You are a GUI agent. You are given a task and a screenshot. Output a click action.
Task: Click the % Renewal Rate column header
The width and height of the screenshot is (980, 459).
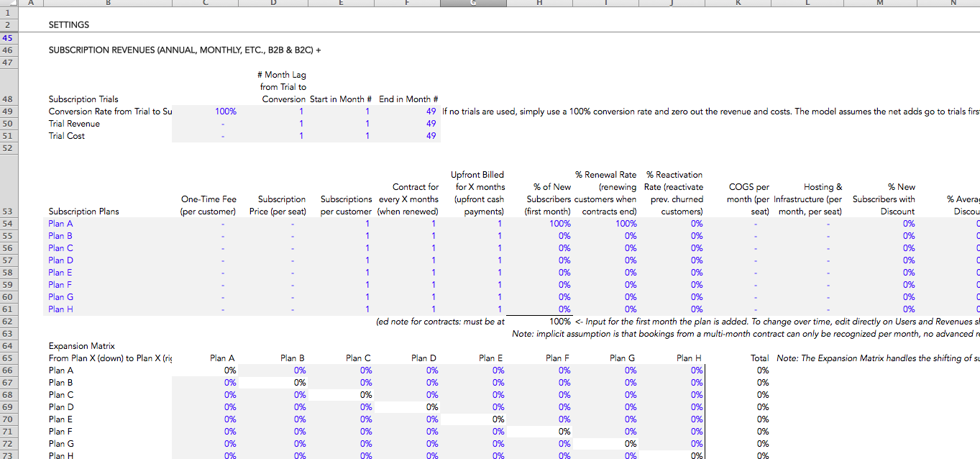[605, 193]
